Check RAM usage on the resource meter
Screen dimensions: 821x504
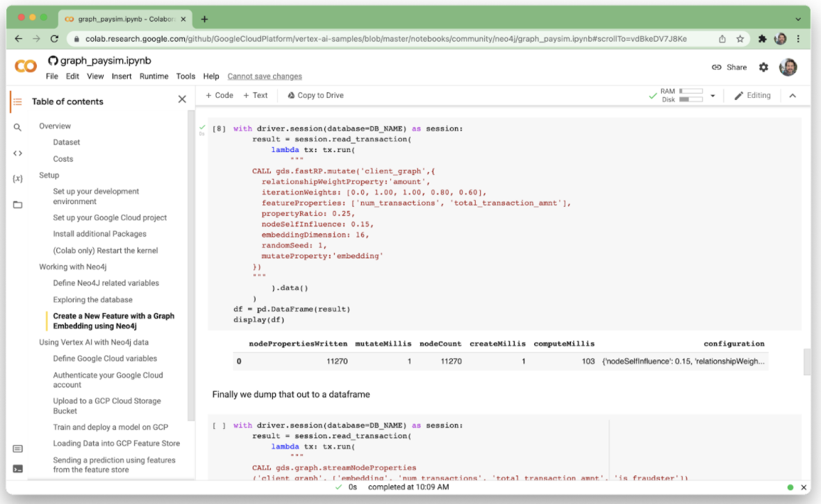pos(688,91)
